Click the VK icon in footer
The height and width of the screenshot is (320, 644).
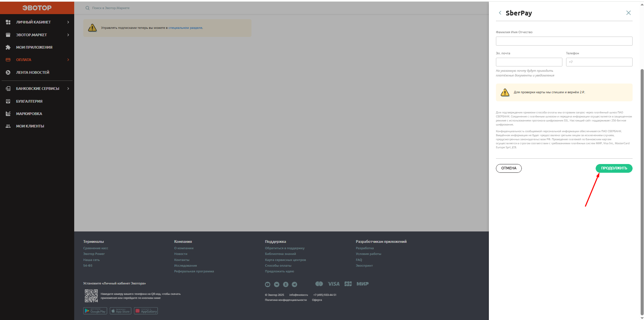click(277, 284)
